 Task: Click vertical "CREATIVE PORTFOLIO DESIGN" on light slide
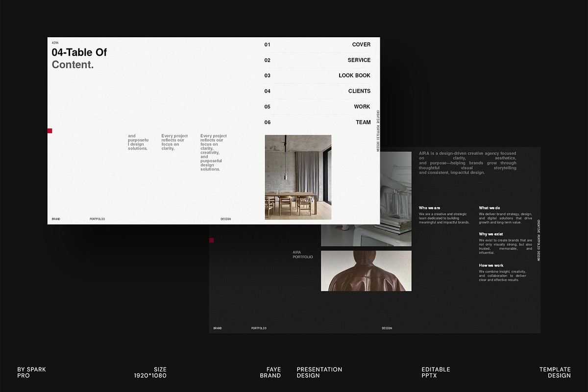(378, 131)
